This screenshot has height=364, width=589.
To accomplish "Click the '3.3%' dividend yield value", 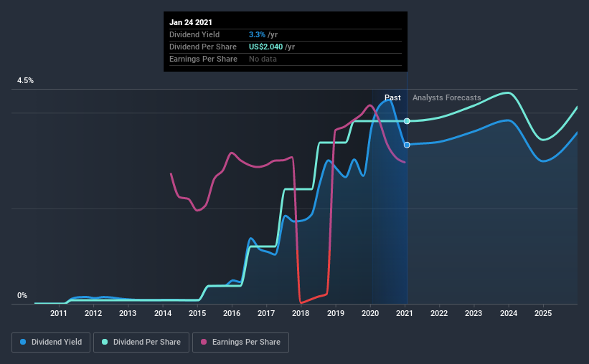I will click(257, 34).
